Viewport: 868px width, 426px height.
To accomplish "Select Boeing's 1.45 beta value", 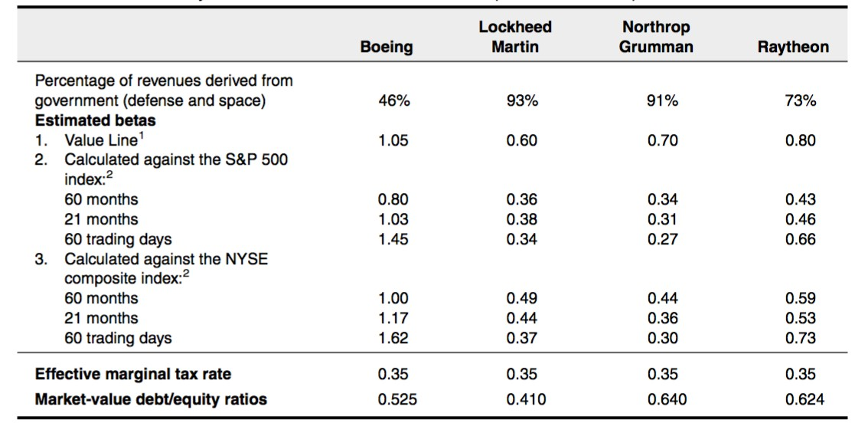I will click(393, 239).
